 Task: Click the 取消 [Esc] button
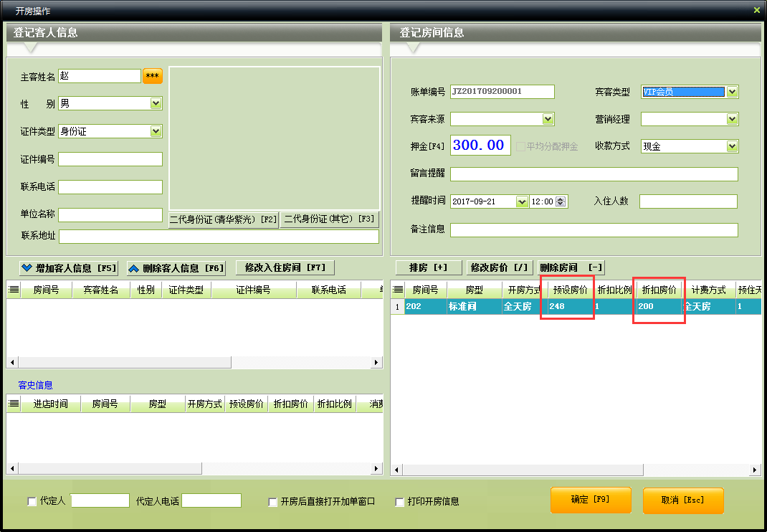[x=682, y=500]
